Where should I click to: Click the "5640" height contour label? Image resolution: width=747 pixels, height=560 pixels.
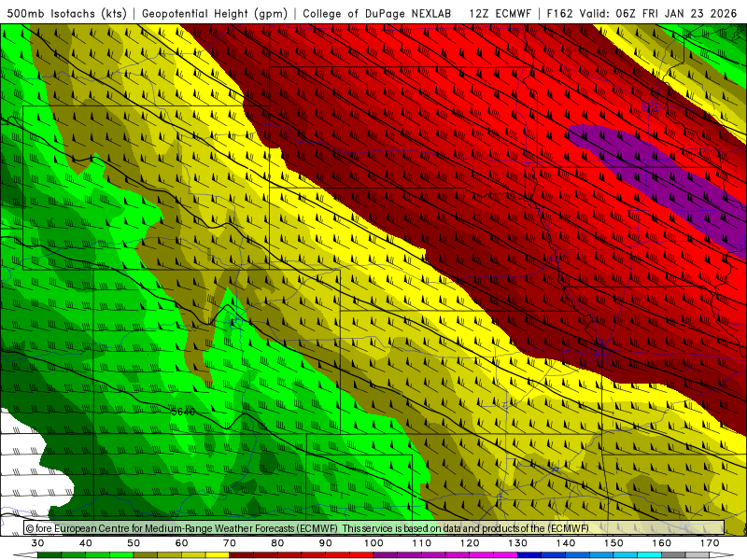[183, 412]
